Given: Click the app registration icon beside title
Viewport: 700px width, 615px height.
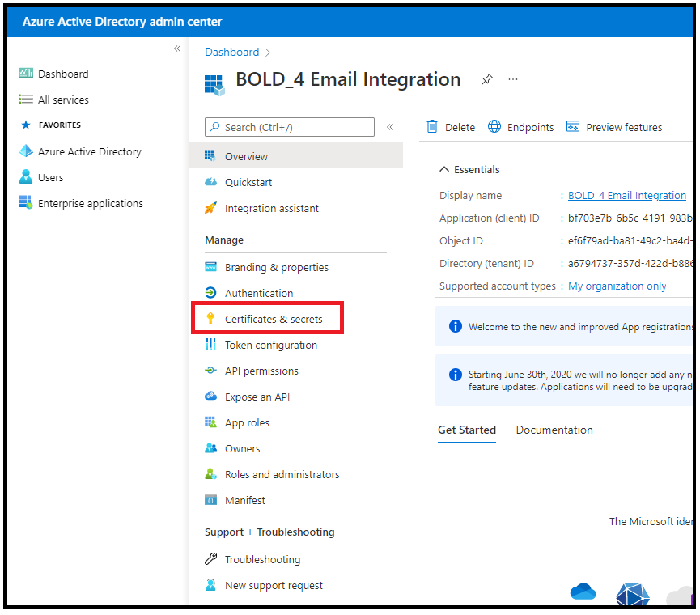Looking at the screenshot, I should [214, 85].
